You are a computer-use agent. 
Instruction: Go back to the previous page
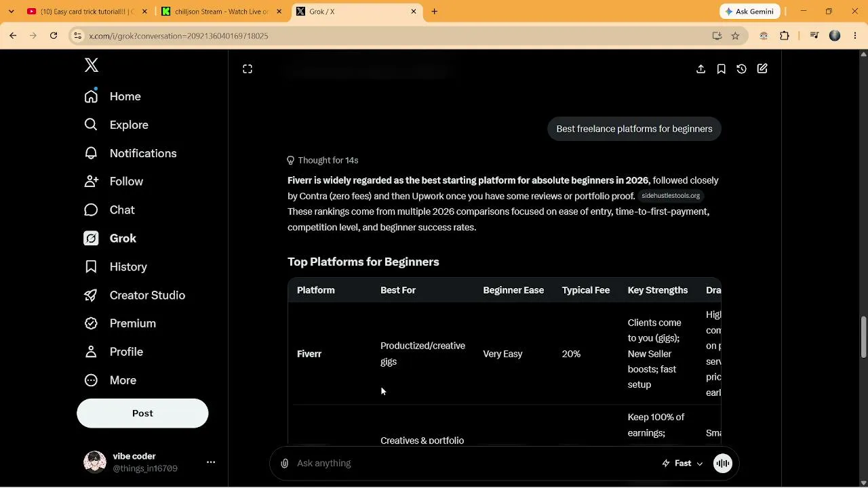point(13,36)
